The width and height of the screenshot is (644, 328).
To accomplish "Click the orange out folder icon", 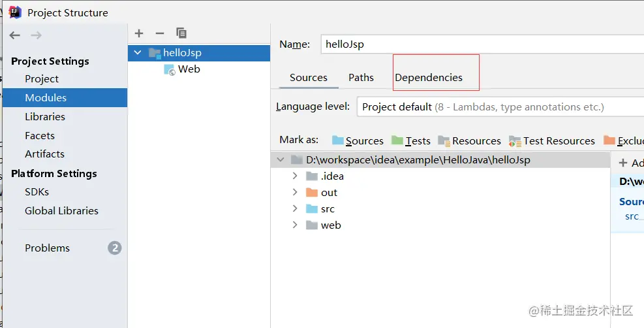I will [312, 192].
